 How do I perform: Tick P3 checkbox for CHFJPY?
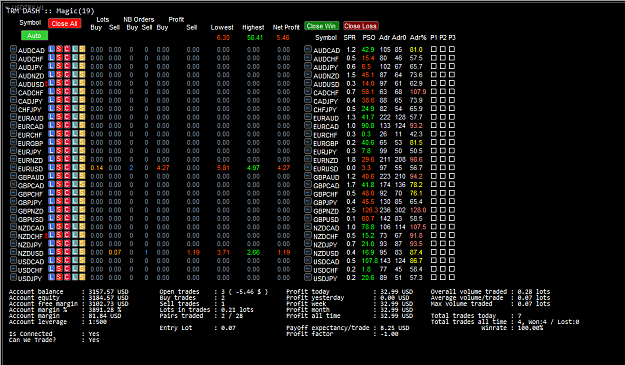452,108
